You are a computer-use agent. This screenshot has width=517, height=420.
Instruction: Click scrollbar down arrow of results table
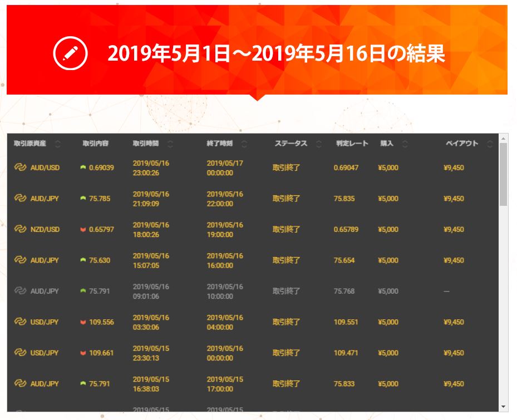point(503,407)
